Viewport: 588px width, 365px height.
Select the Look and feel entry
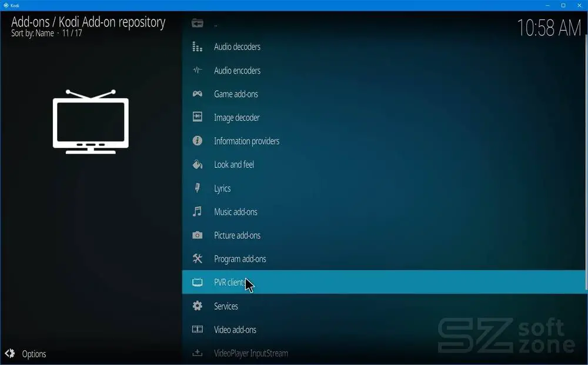(x=383, y=164)
